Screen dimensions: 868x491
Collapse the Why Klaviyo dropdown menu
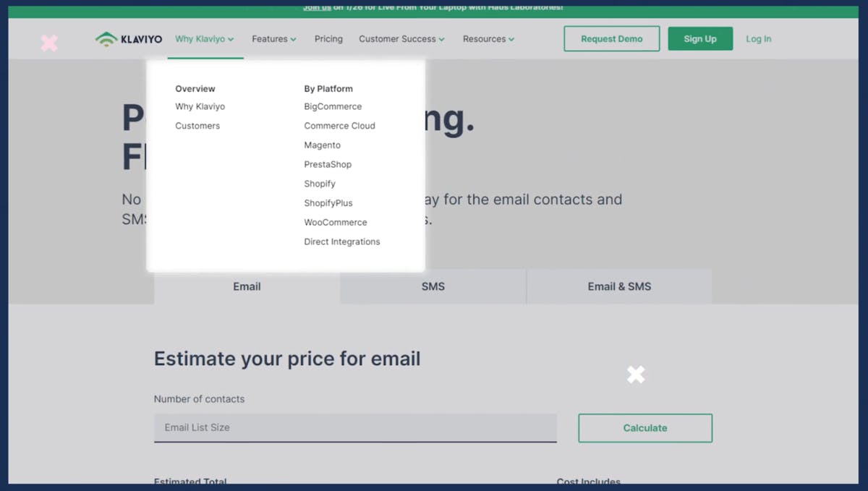click(205, 39)
